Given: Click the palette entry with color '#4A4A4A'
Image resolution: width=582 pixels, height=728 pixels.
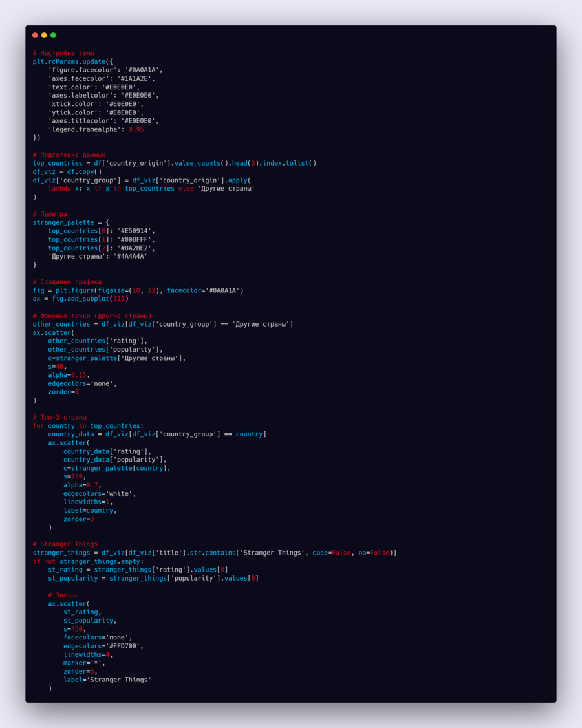Looking at the screenshot, I should [98, 256].
